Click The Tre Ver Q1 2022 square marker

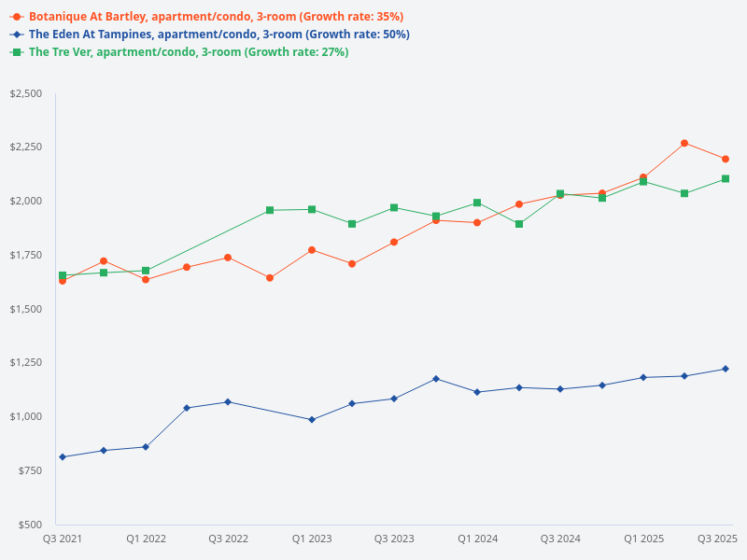[x=146, y=271]
